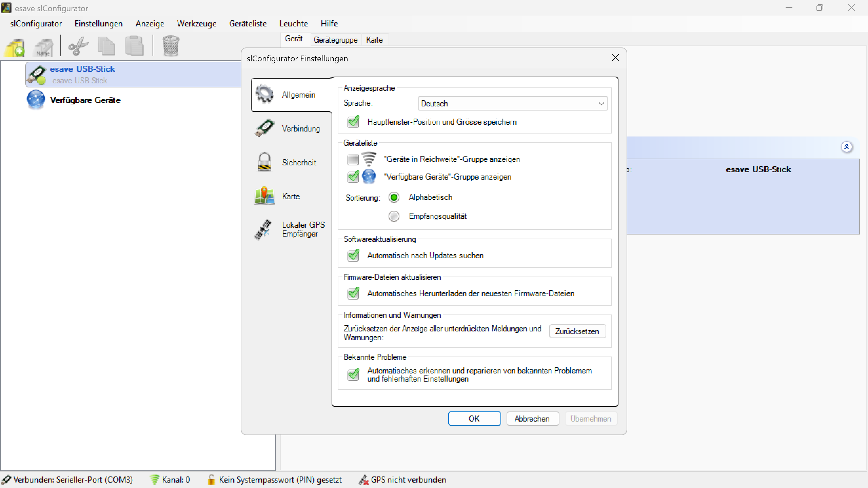868x488 pixels.
Task: Switch to the Karte tab at top
Action: point(374,40)
